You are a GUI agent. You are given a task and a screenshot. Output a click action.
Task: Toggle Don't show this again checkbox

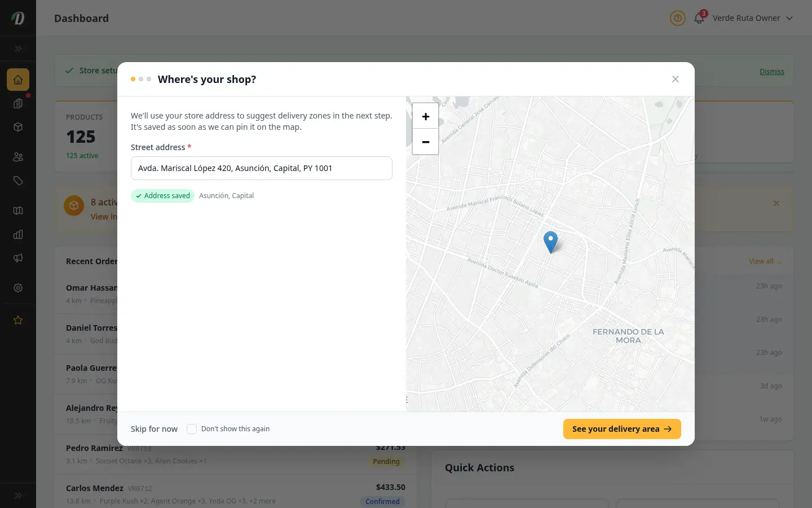point(192,429)
